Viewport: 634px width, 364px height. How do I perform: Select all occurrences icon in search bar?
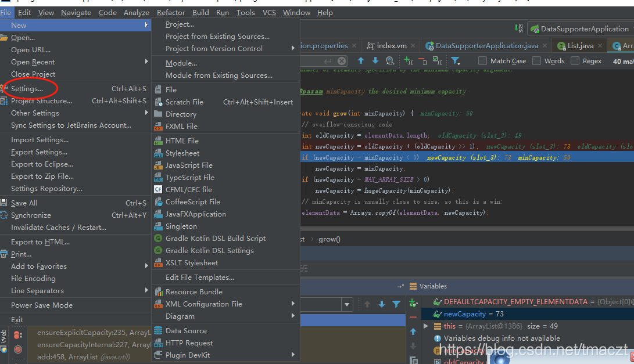tap(437, 60)
